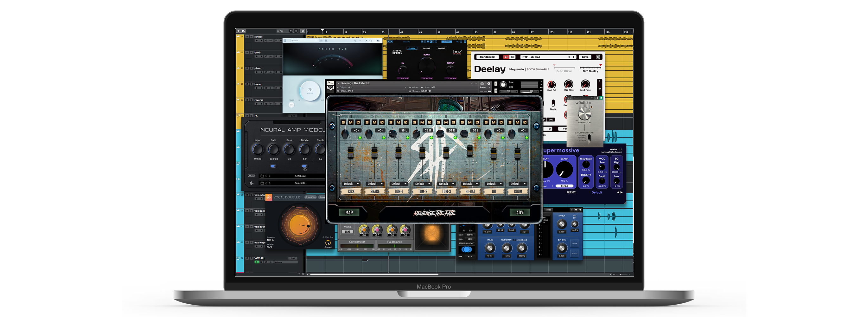Mute the choir track
The image size is (868, 317).
[247, 52]
